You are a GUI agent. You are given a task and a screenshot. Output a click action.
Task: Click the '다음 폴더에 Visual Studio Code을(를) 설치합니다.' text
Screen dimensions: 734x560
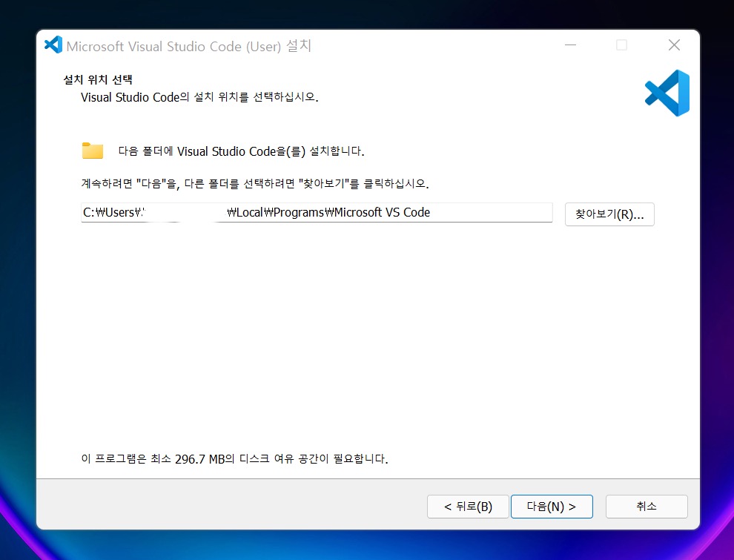click(x=241, y=151)
